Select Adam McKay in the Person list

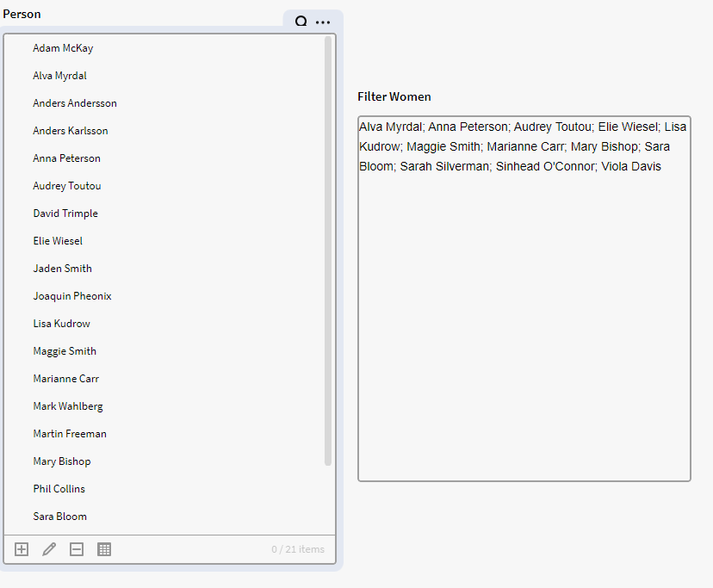tap(63, 48)
